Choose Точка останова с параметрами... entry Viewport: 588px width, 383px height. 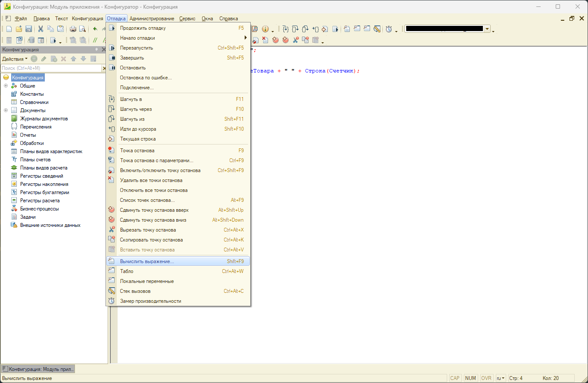click(x=178, y=160)
